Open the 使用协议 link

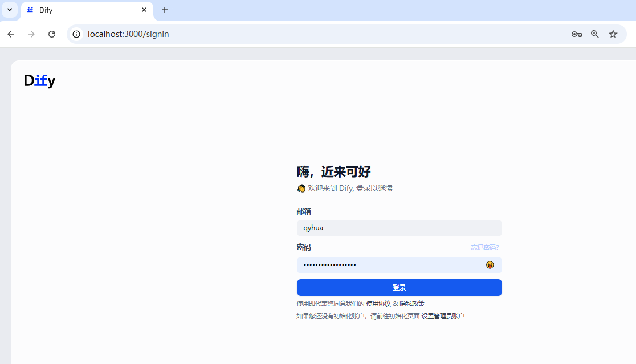click(378, 304)
